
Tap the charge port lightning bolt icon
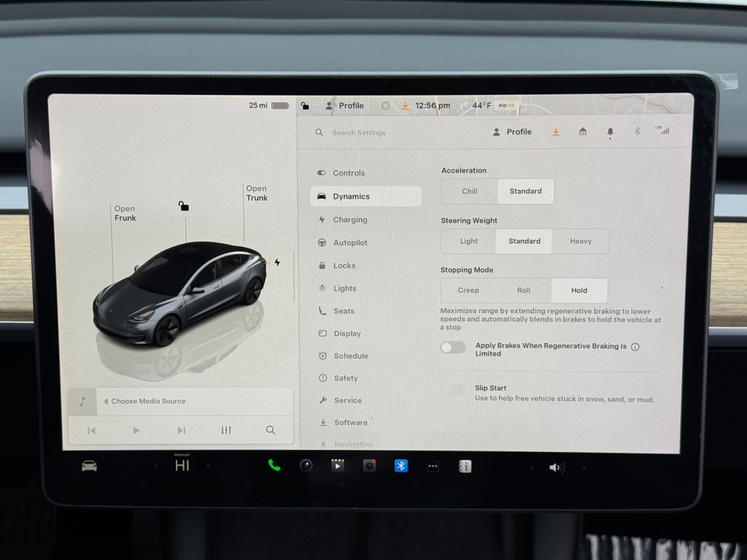pyautogui.click(x=277, y=262)
